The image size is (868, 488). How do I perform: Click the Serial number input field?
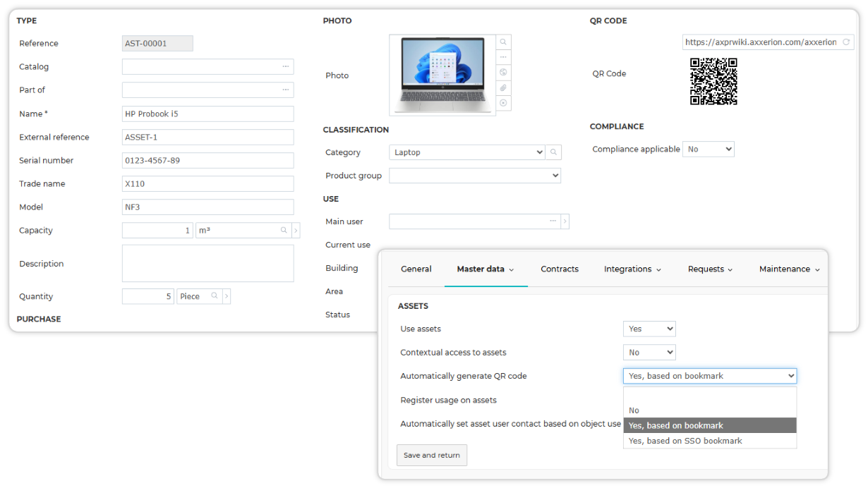208,160
